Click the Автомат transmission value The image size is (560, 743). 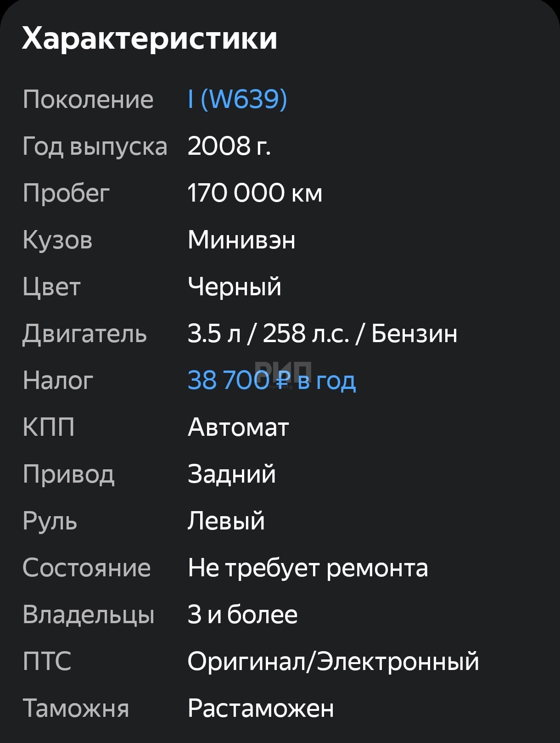[x=238, y=427]
